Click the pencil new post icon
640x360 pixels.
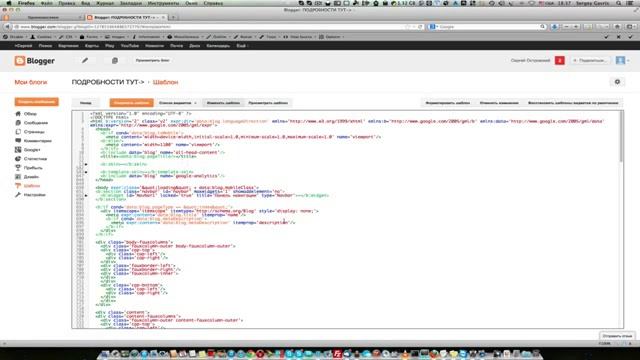tap(85, 60)
